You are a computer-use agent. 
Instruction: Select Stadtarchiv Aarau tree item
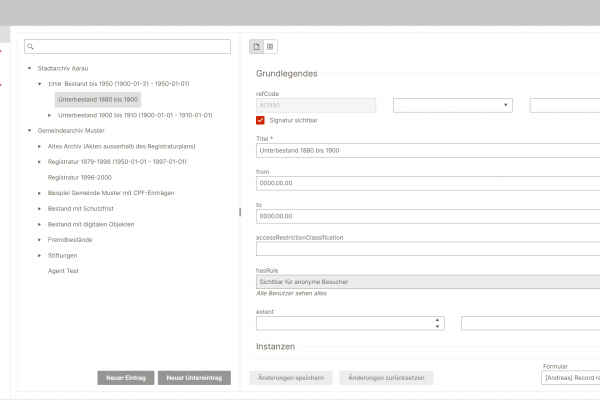(x=63, y=69)
